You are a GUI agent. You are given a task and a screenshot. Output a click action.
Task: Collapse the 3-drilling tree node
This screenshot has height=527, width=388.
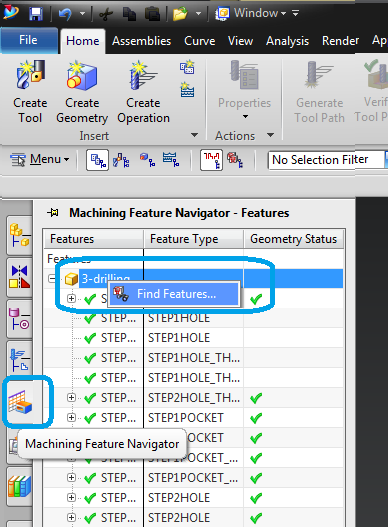point(52,279)
